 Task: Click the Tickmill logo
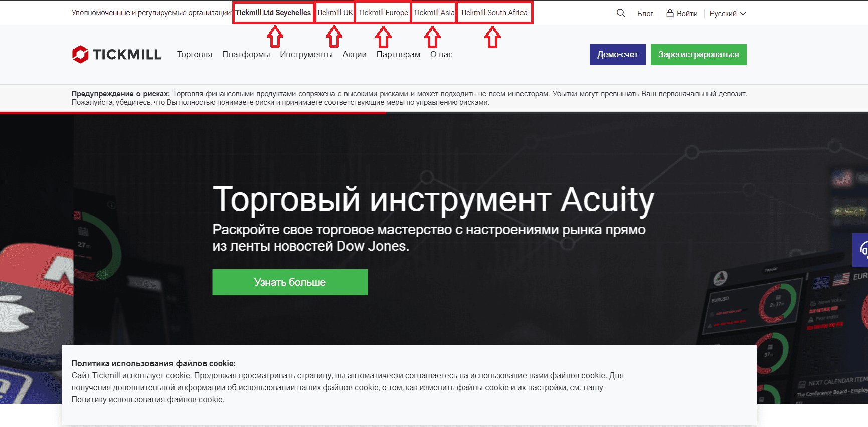click(116, 54)
